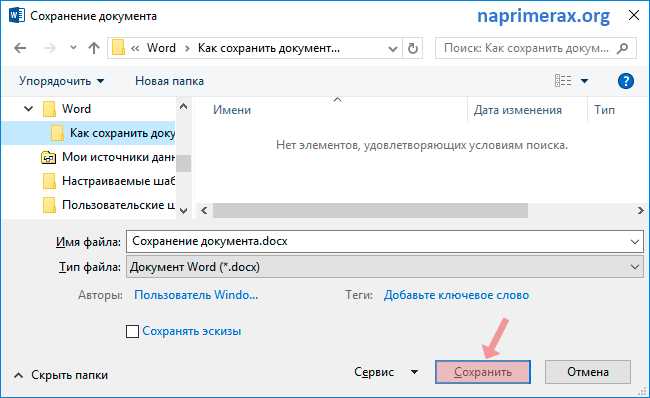This screenshot has height=398, width=650.
Task: Expand the address bar history dropdown
Action: (392, 49)
